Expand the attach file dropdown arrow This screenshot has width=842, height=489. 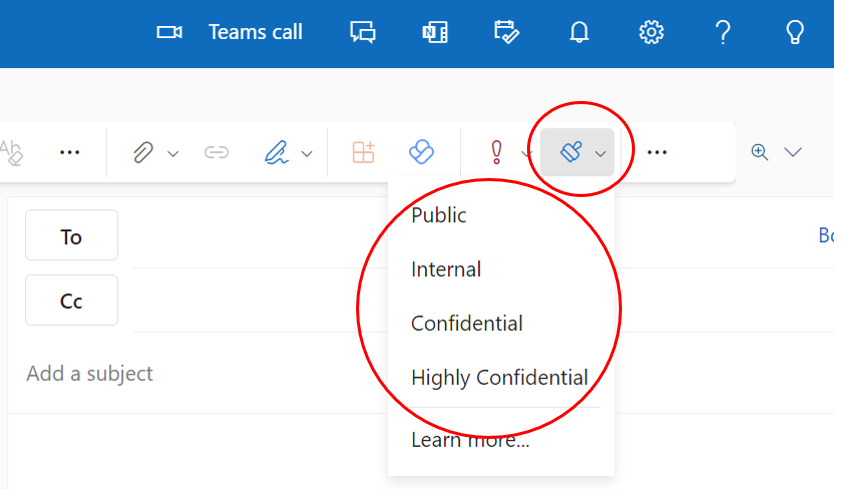173,153
